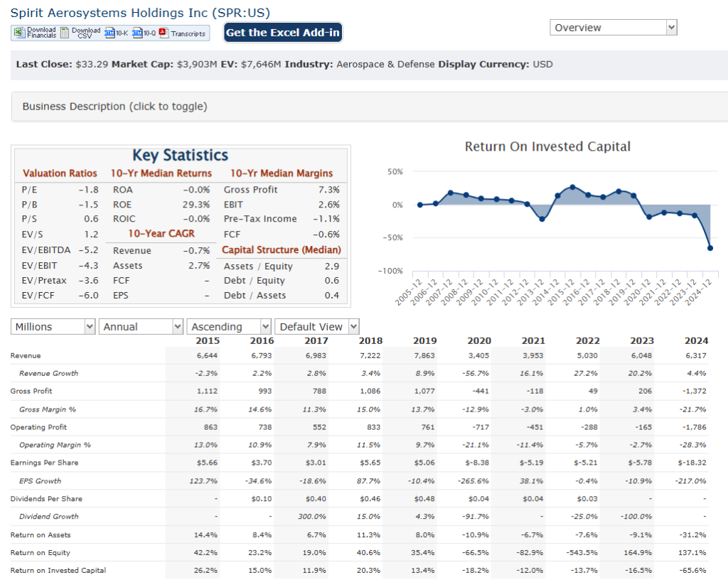Click the Excel Download Financials icon
Image resolution: width=728 pixels, height=587 pixels.
(18, 33)
